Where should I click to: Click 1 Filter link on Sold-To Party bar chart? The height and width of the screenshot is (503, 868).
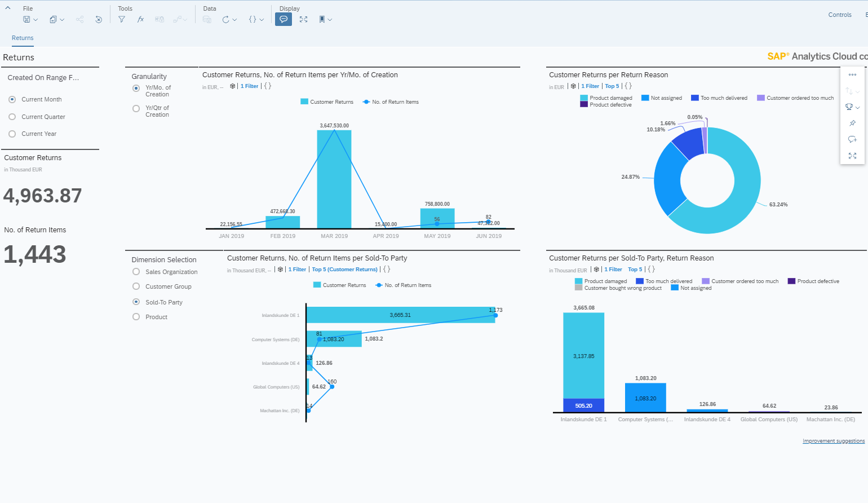(x=297, y=270)
